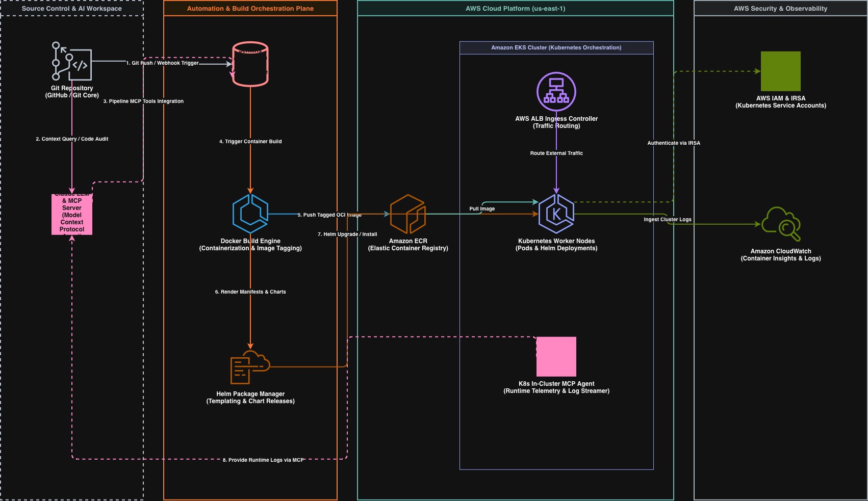The height and width of the screenshot is (501, 868).
Task: Click the AWS ALB Ingress Controller icon
Action: 556,92
